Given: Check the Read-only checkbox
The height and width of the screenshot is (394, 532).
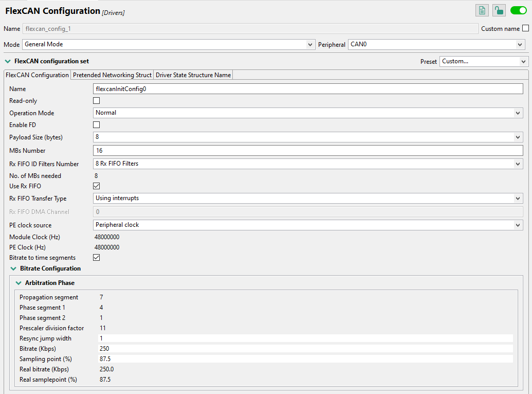Looking at the screenshot, I should (x=96, y=101).
